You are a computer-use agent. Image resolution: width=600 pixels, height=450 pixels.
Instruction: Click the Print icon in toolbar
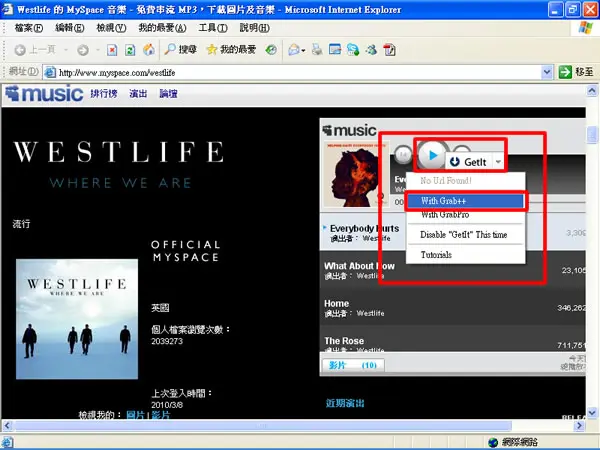(x=317, y=50)
